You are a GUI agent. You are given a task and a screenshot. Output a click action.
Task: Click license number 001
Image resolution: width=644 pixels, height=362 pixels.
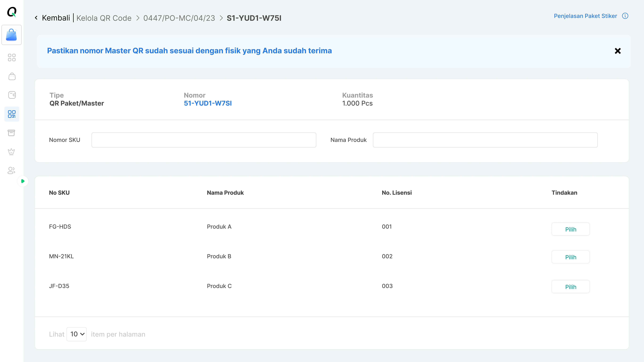pyautogui.click(x=387, y=227)
